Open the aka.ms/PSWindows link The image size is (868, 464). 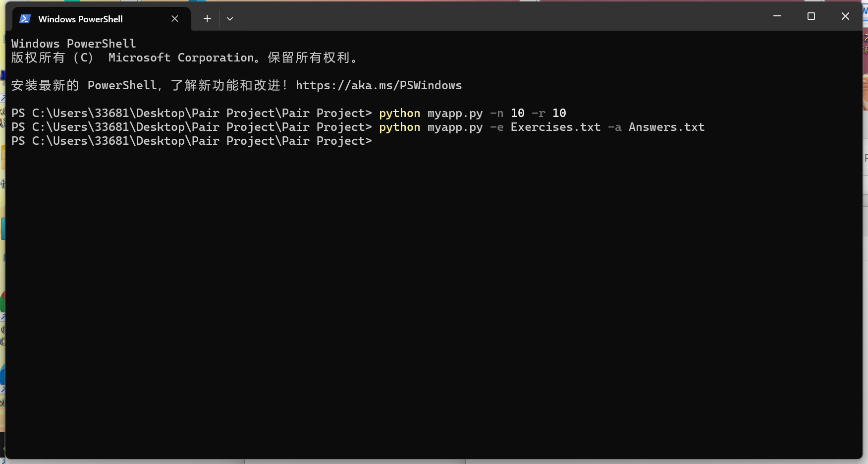tap(379, 86)
